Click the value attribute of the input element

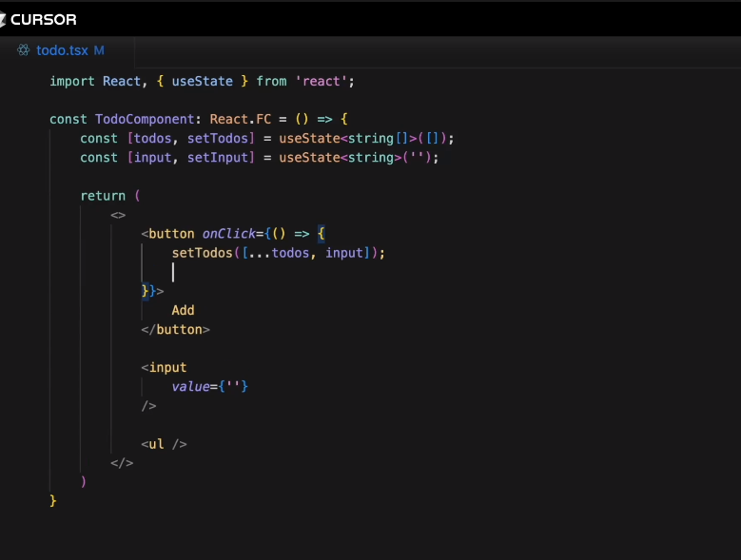point(190,386)
